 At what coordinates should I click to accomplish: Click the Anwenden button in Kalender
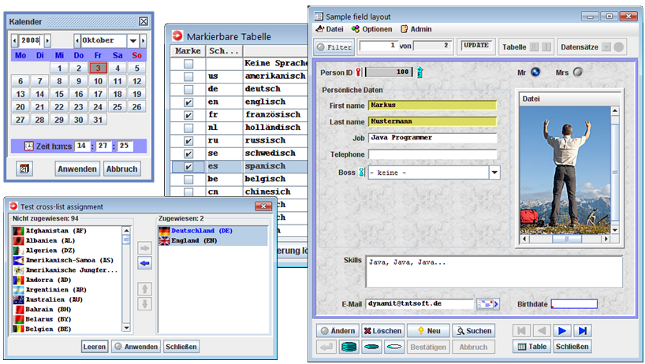pos(77,169)
